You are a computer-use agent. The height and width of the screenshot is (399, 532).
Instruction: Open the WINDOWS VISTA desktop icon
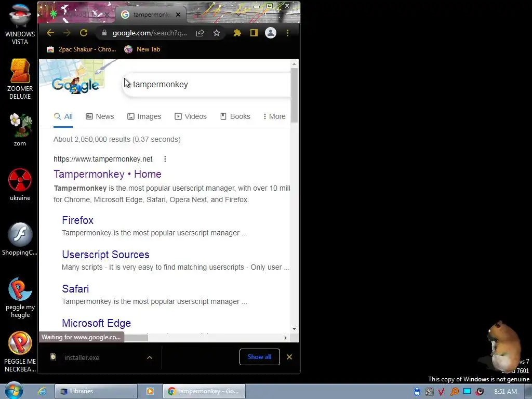(20, 24)
